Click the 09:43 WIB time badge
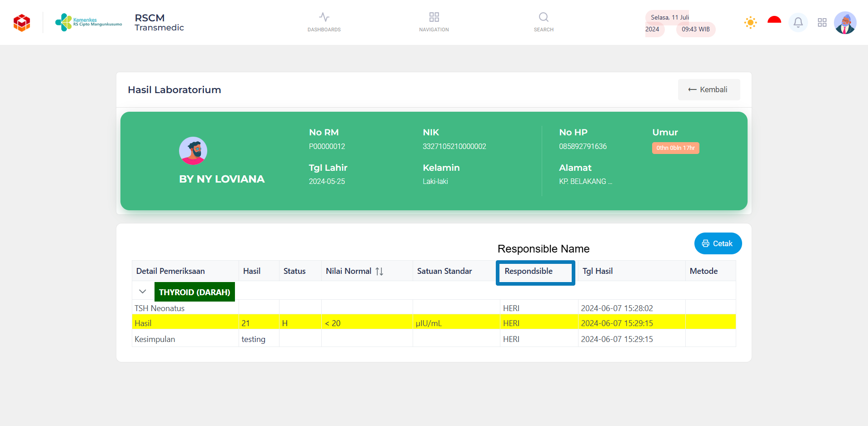Screen dimensions: 868x426 click(x=696, y=29)
